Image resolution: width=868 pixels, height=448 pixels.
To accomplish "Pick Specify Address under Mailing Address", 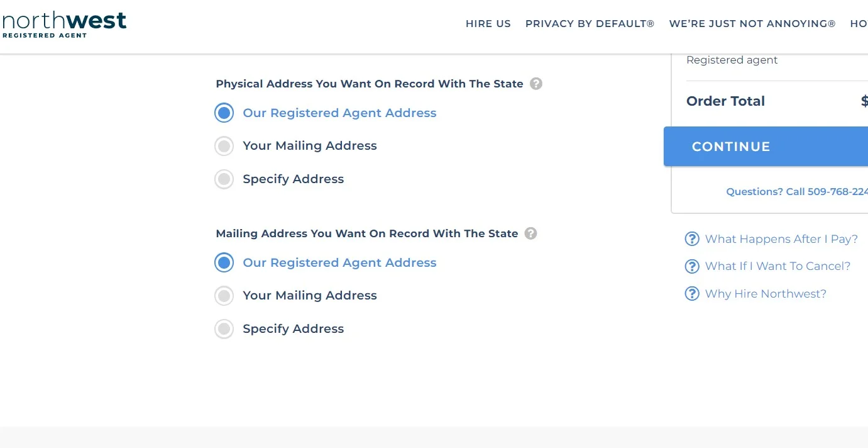I will click(x=224, y=329).
